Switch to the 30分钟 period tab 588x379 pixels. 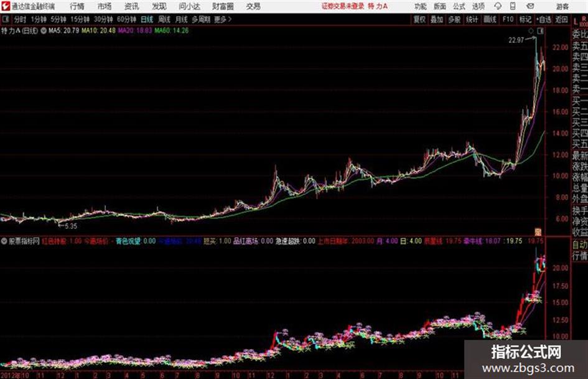click(103, 19)
